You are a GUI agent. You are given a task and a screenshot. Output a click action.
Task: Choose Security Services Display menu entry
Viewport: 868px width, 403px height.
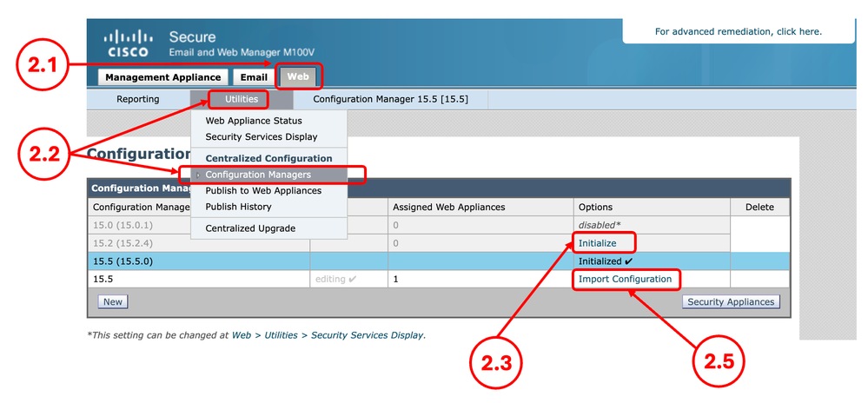click(x=262, y=136)
